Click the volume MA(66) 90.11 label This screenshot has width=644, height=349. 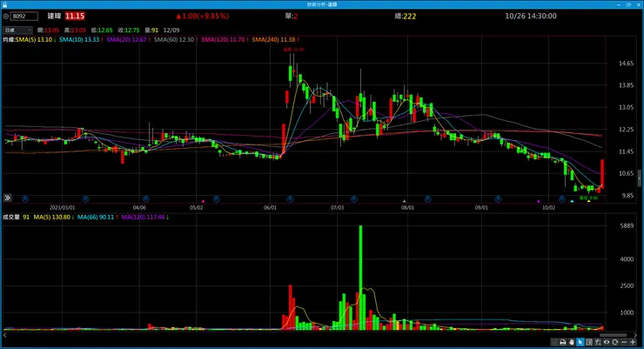[97, 217]
